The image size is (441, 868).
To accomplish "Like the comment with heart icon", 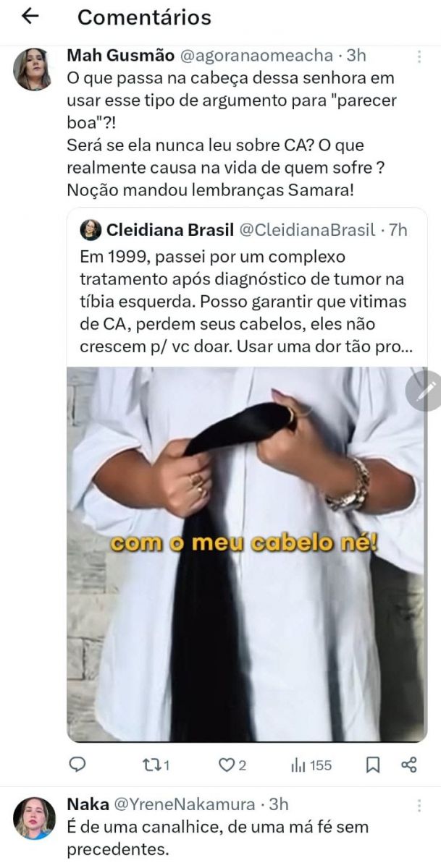I will (232, 765).
